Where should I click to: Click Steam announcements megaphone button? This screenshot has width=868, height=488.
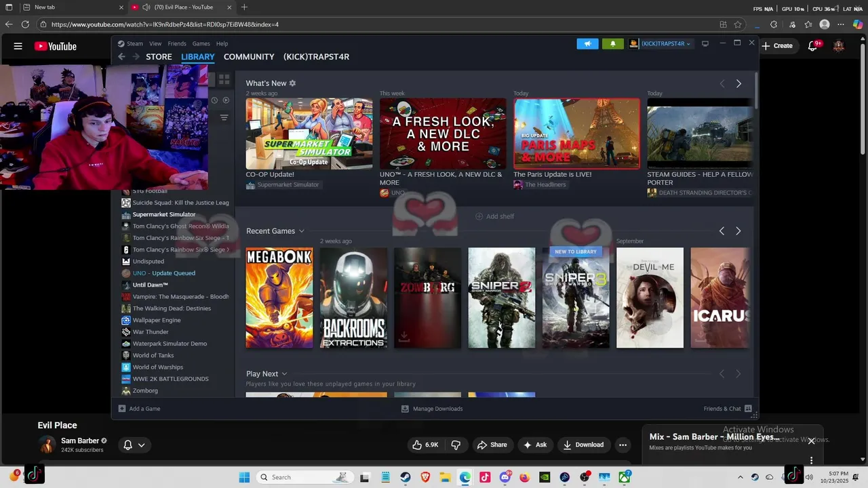click(588, 43)
